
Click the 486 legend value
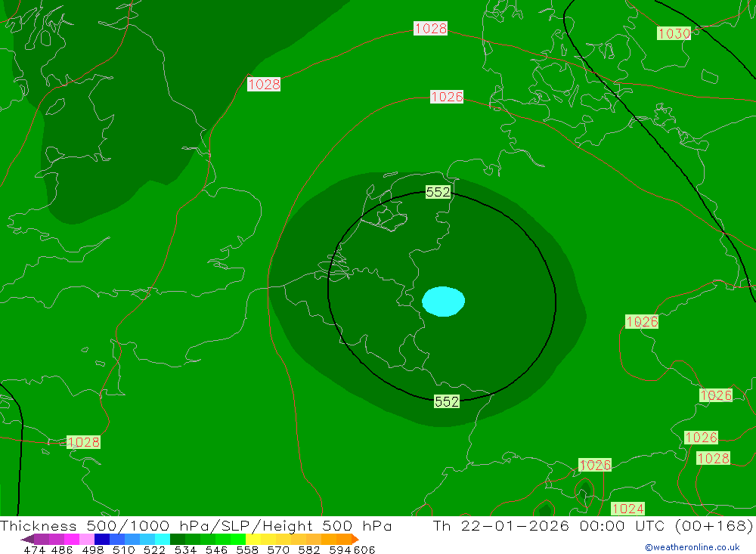pos(62,549)
